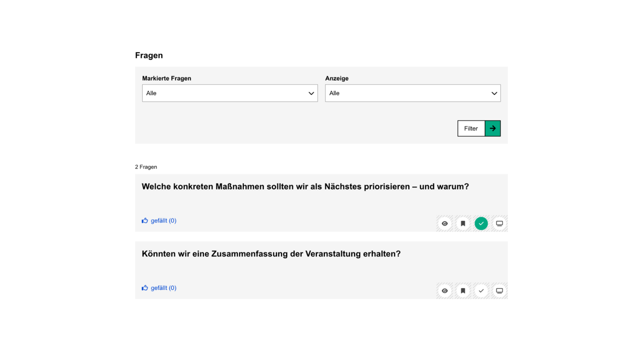Click the chevron in the Anzeige selector
Image resolution: width=644 pixels, height=362 pixels.
(494, 93)
